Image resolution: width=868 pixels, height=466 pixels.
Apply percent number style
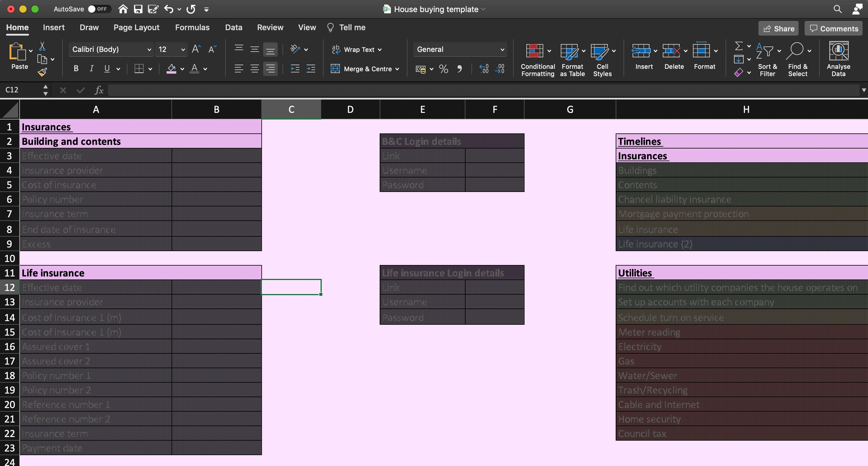[x=443, y=69]
